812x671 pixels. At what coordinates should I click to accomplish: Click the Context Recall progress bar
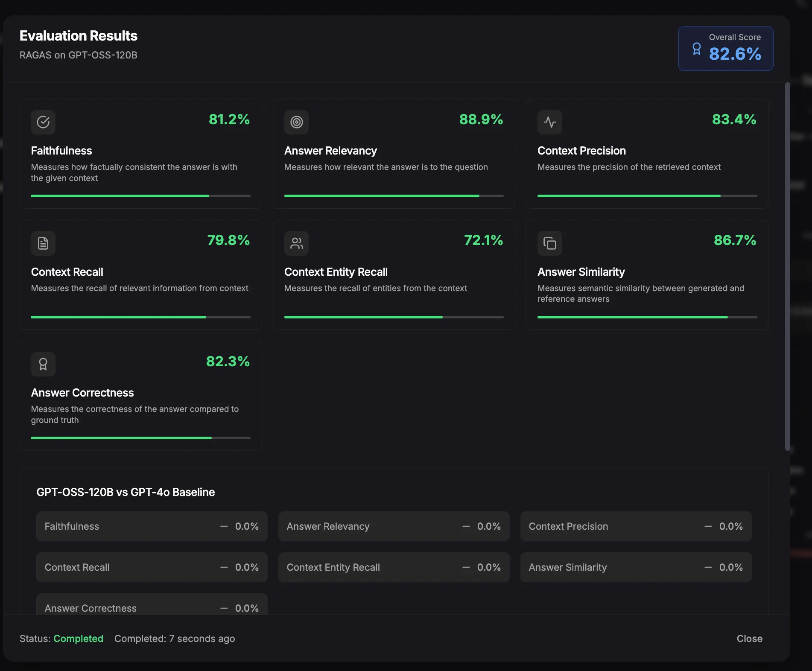(x=140, y=317)
